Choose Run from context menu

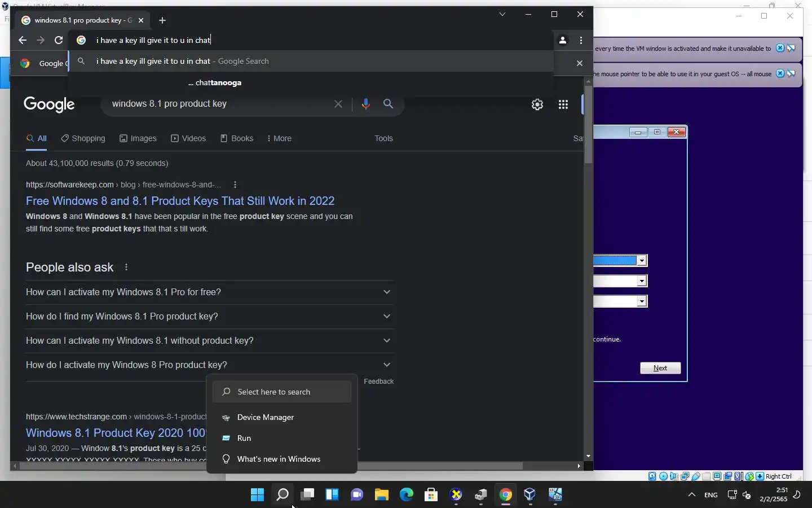click(282, 438)
